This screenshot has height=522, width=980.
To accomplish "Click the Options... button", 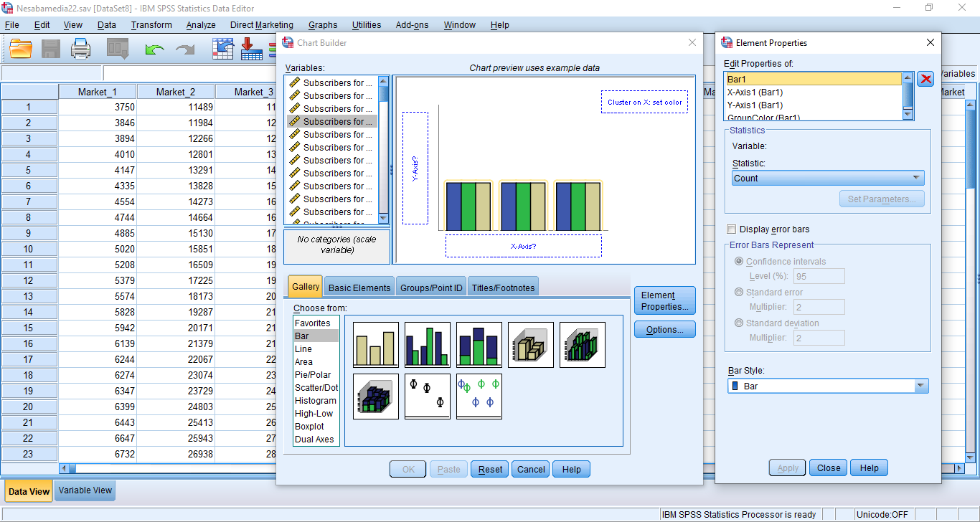I will coord(664,330).
